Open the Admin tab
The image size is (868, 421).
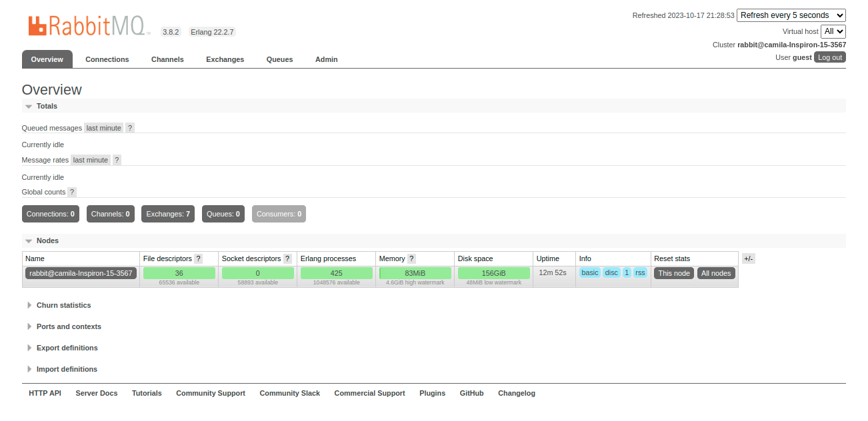(x=327, y=59)
